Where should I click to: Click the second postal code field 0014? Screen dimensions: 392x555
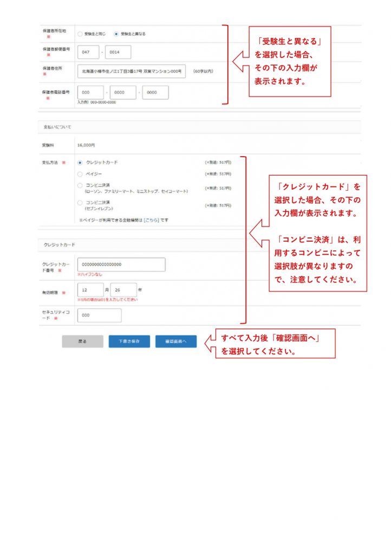point(117,52)
